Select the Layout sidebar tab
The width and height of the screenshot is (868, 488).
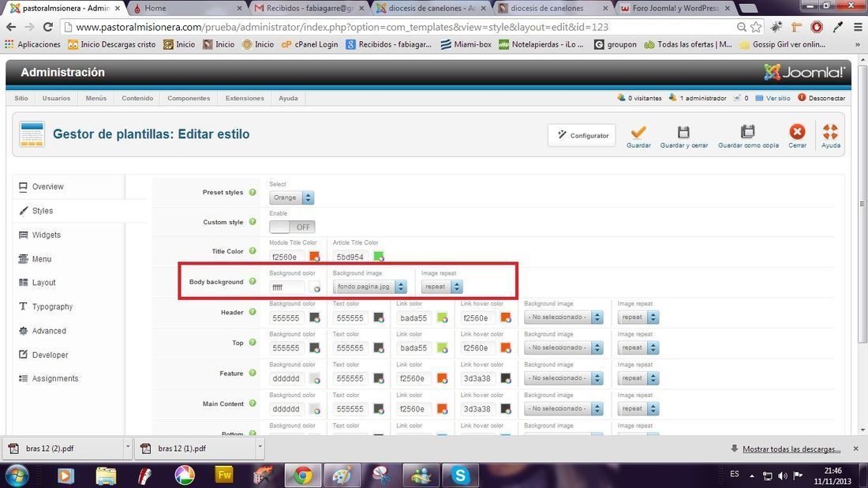click(69, 283)
